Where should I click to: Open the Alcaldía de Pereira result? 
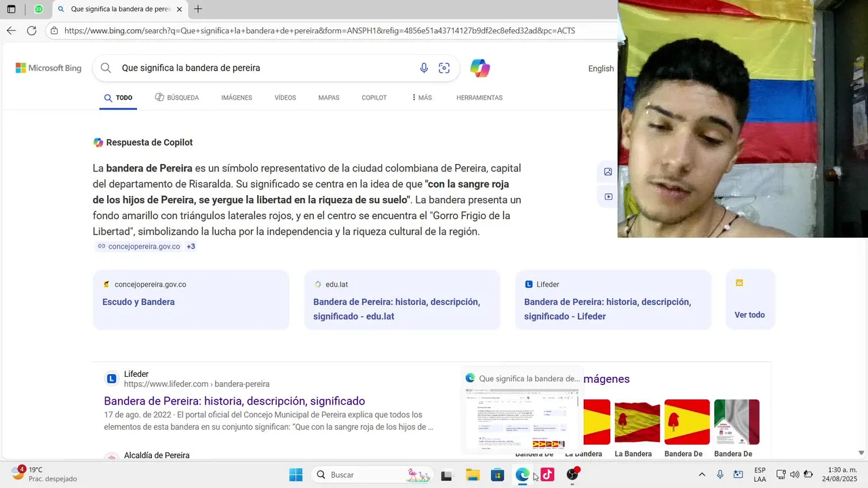point(157,455)
